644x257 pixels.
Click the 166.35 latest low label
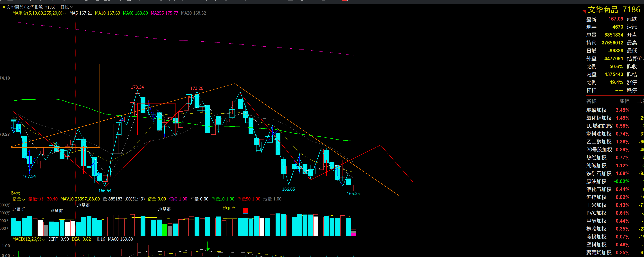coord(353,193)
